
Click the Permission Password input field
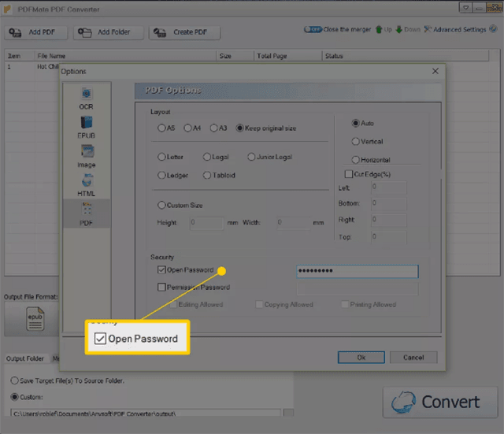click(x=357, y=288)
